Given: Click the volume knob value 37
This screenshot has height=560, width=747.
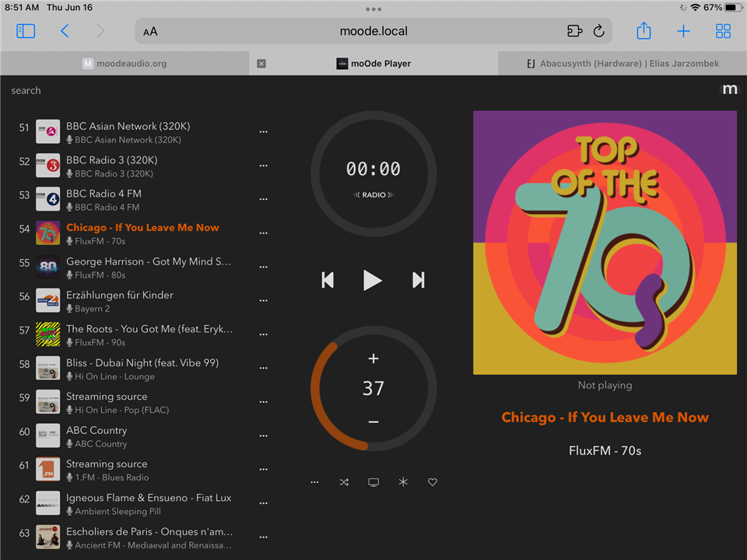Looking at the screenshot, I should tap(373, 389).
